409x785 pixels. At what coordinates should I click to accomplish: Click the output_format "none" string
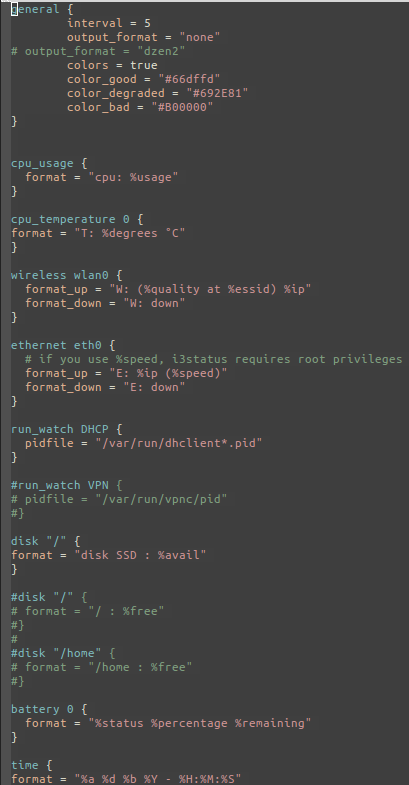pos(200,37)
